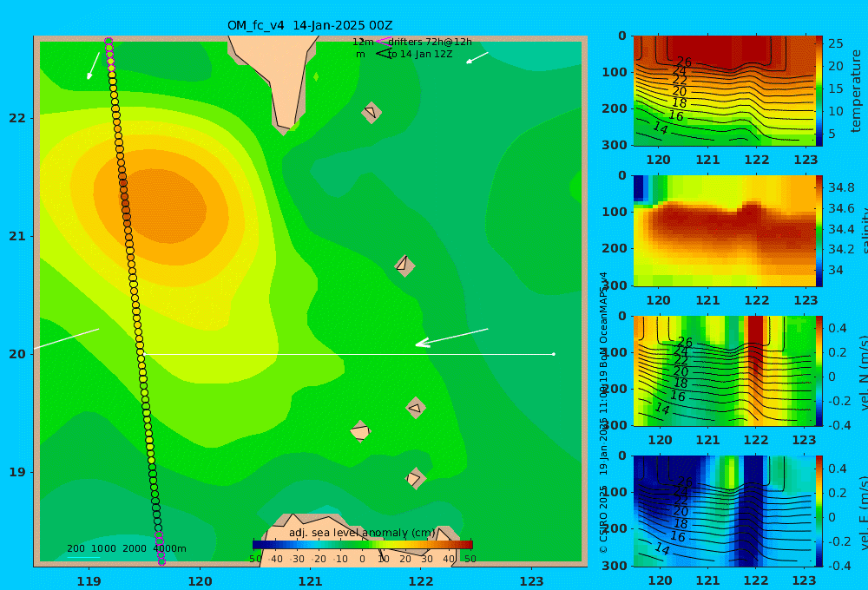Click the black arrow icon beside 'to 14 Jan 12Z'
The height and width of the screenshot is (590, 868).
[384, 53]
